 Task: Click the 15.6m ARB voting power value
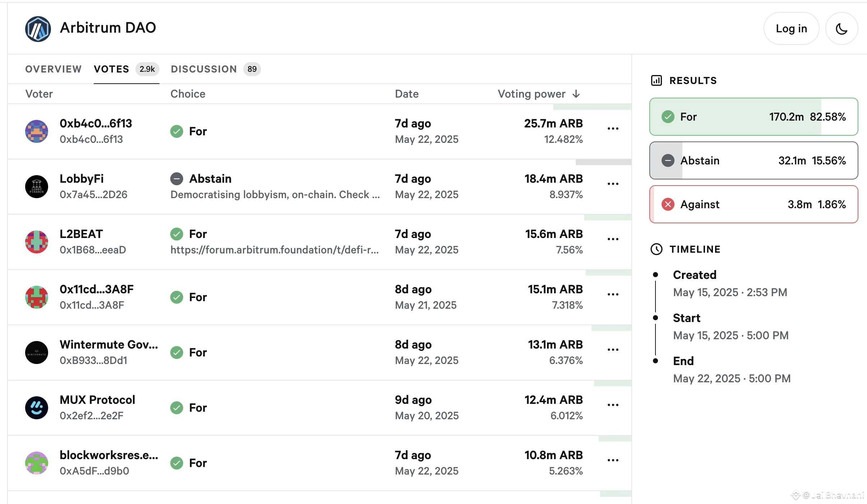coord(554,234)
